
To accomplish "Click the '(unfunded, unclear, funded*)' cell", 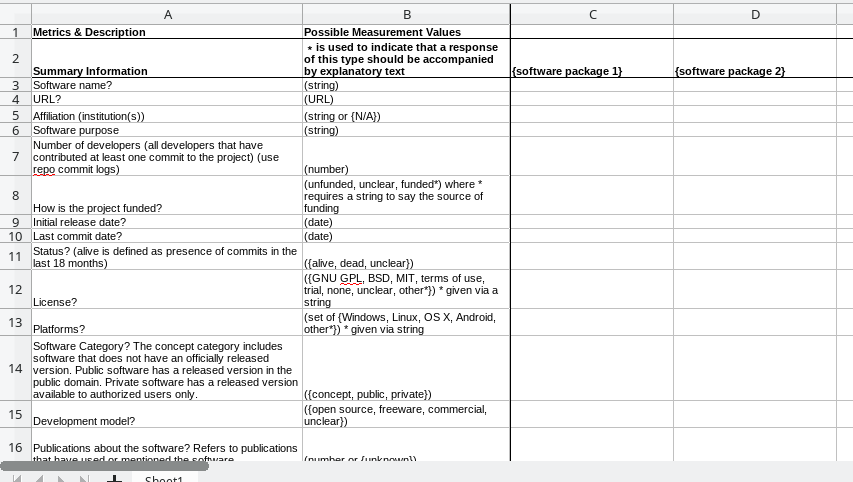I will click(x=406, y=195).
